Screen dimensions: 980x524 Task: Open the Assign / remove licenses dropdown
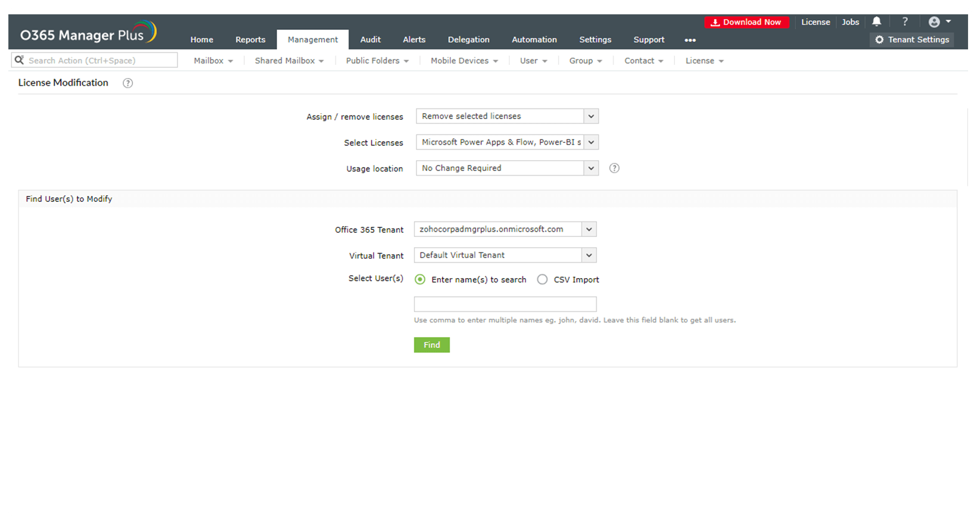click(507, 116)
